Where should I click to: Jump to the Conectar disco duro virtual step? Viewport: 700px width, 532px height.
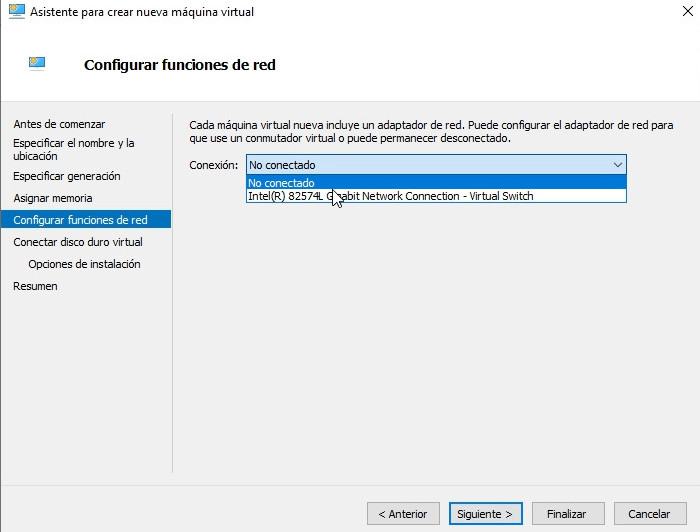click(x=77, y=242)
